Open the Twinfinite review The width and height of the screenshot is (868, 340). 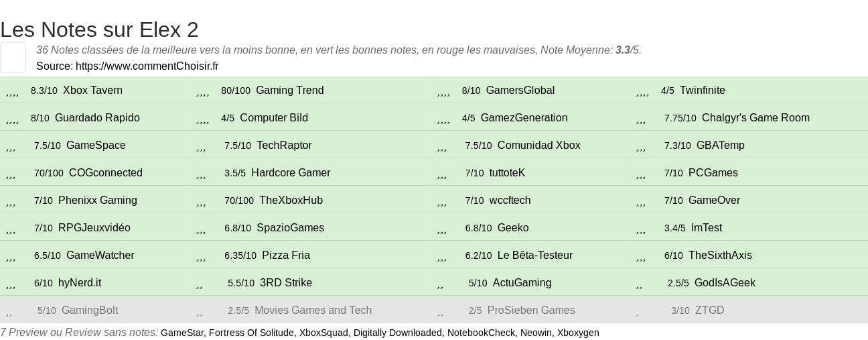point(702,91)
